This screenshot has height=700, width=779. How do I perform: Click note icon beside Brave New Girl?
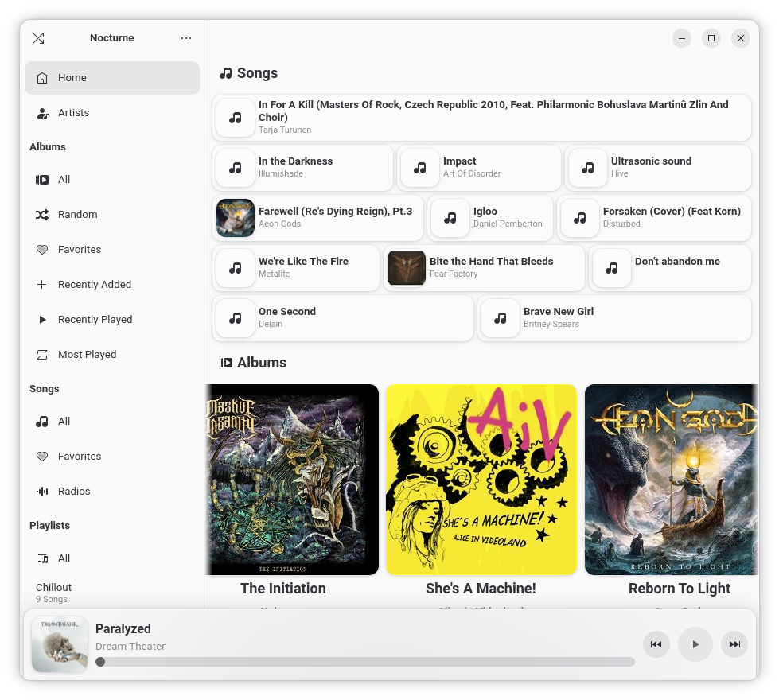click(501, 318)
